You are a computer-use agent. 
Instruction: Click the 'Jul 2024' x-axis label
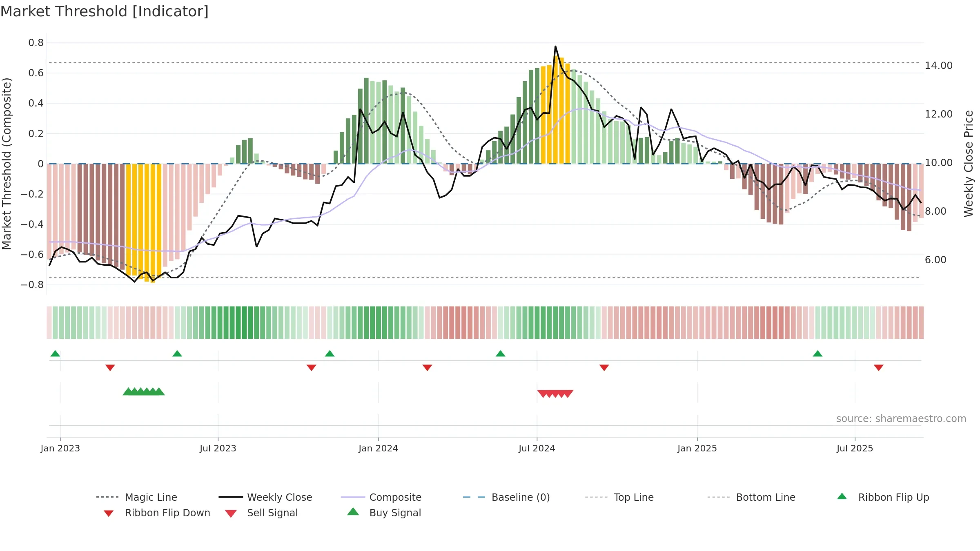537,448
